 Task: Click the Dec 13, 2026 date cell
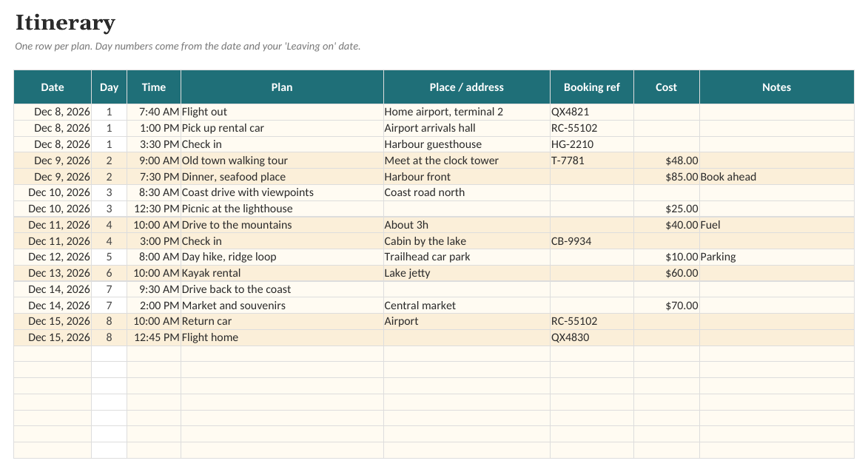tap(53, 273)
